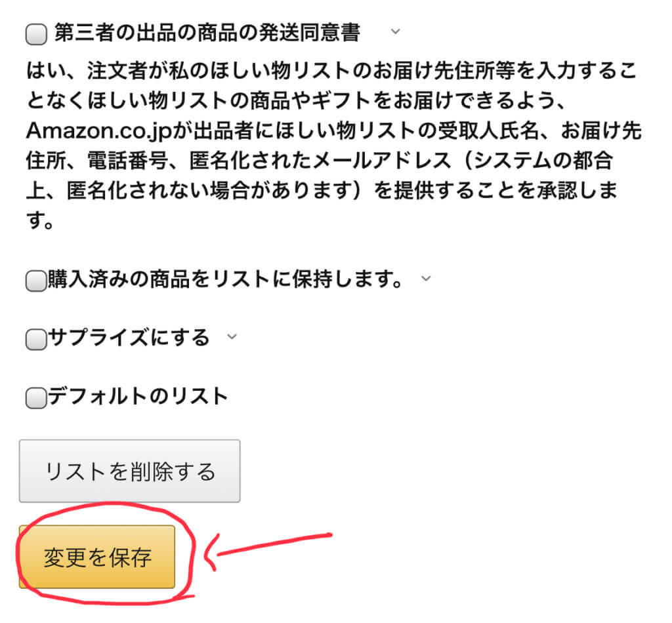Click the サプライズにする label text

click(128, 338)
